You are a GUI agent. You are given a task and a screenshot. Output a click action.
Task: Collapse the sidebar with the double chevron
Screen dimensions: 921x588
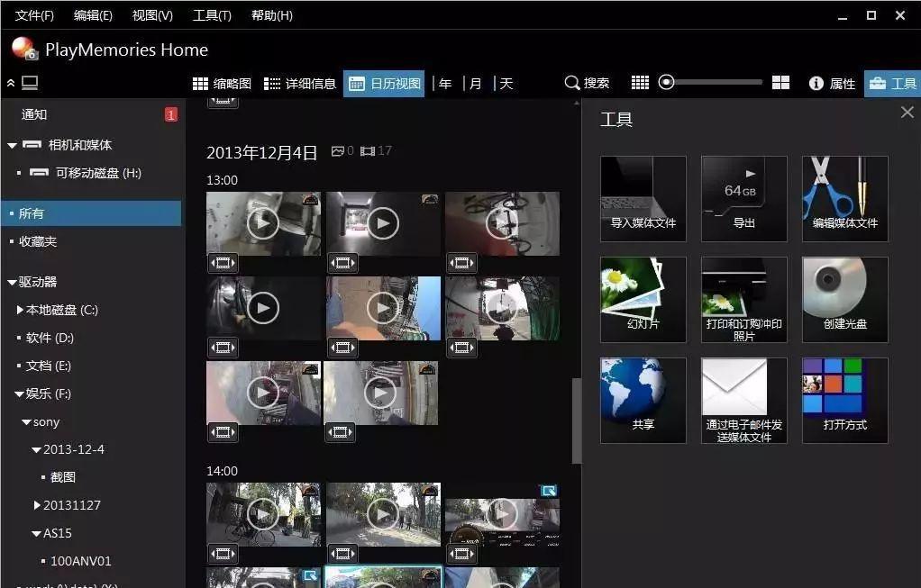[11, 83]
